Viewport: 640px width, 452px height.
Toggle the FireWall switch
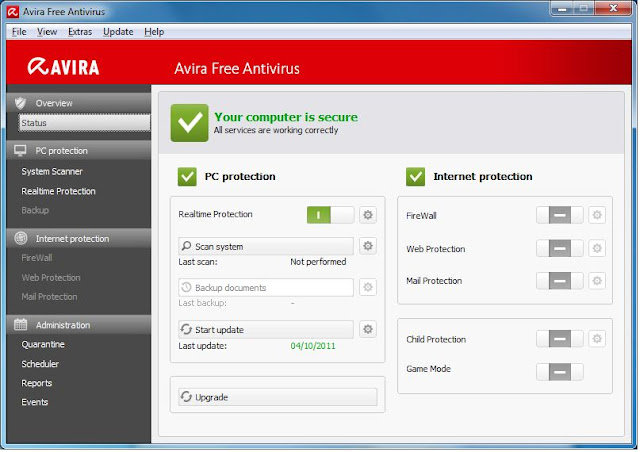(560, 215)
